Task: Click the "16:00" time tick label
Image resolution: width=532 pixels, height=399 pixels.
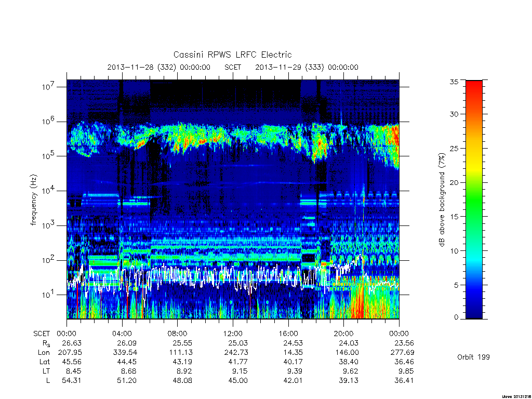Action: tap(288, 334)
